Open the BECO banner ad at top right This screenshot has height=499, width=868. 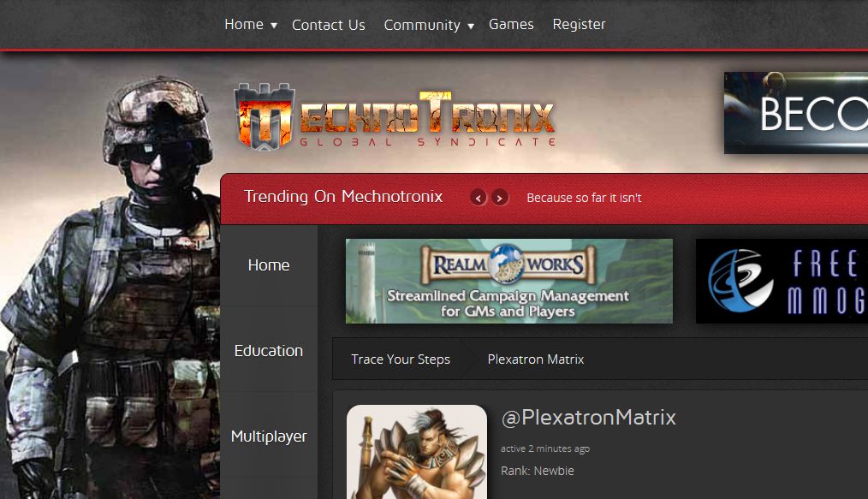coord(796,113)
